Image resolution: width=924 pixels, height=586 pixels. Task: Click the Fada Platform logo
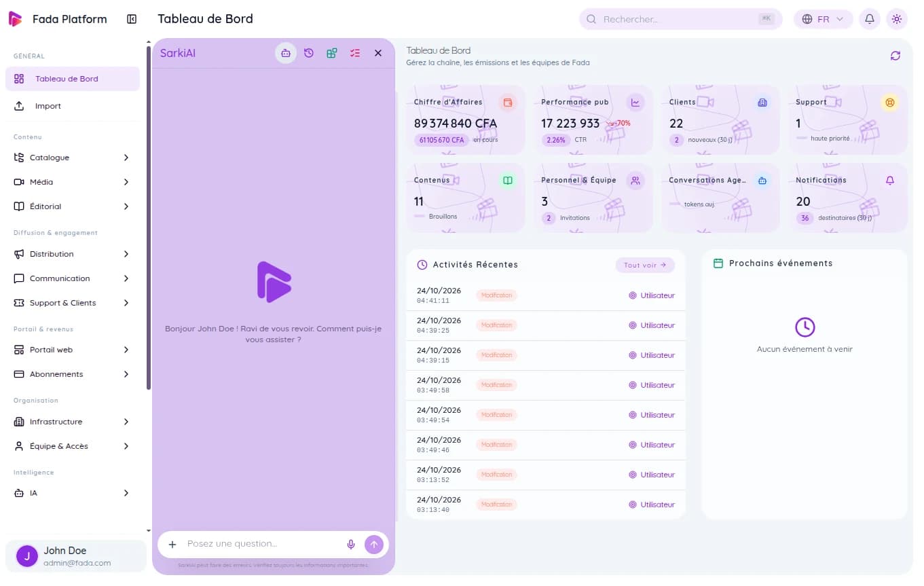point(15,19)
